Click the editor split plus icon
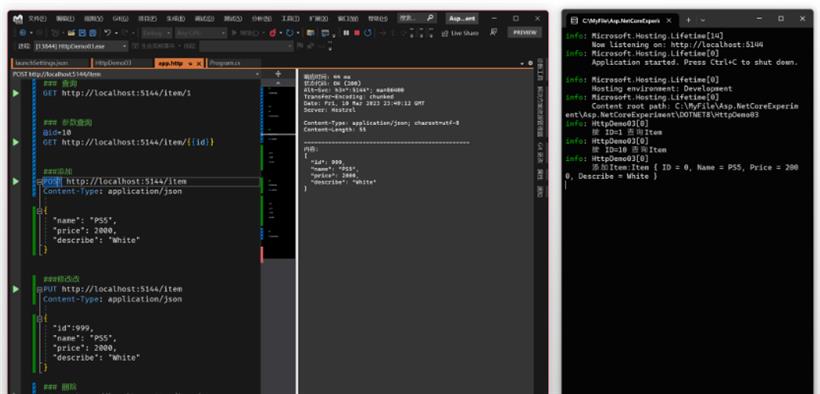The image size is (820, 394). pos(278,74)
